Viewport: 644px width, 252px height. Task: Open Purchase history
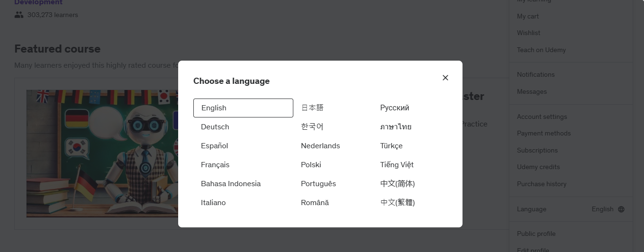(542, 184)
